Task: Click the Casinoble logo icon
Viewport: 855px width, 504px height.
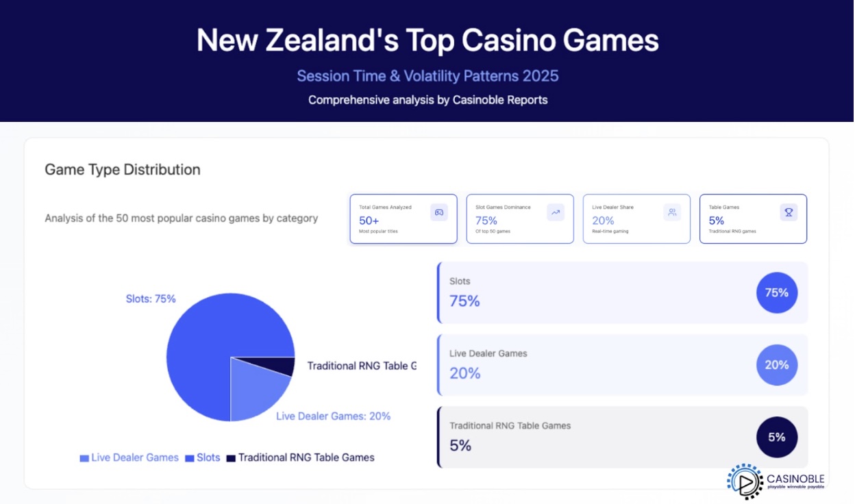Action: [745, 481]
